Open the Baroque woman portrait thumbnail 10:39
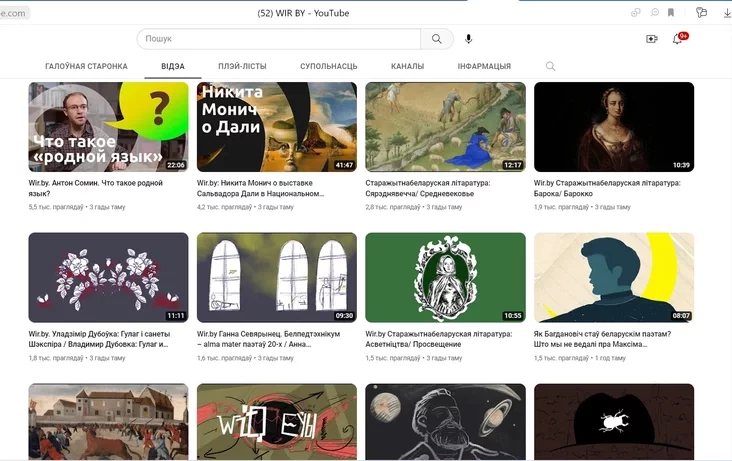Viewport: 732px width, 461px height. [614, 127]
